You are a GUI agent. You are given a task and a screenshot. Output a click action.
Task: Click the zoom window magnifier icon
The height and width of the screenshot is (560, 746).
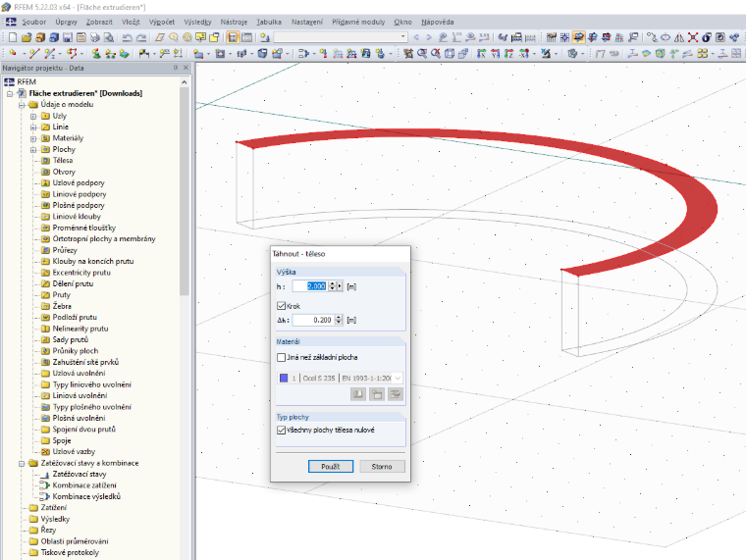[421, 54]
